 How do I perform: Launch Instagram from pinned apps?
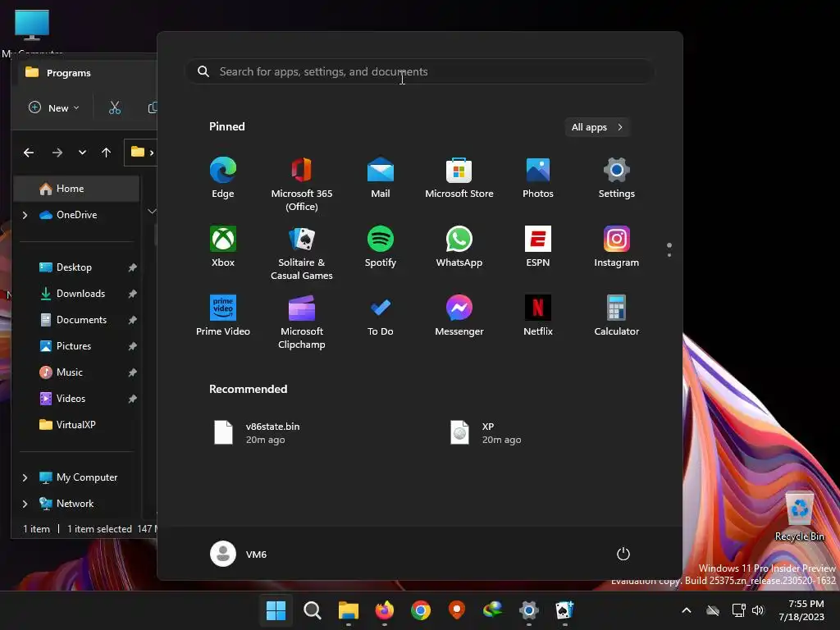pos(617,246)
